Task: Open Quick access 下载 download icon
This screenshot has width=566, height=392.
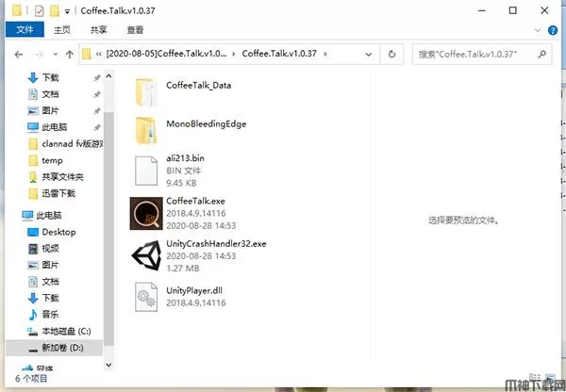Action: [x=33, y=77]
